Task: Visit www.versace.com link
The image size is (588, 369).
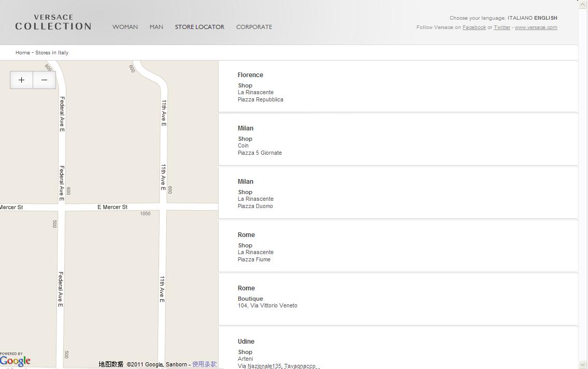Action: [536, 27]
